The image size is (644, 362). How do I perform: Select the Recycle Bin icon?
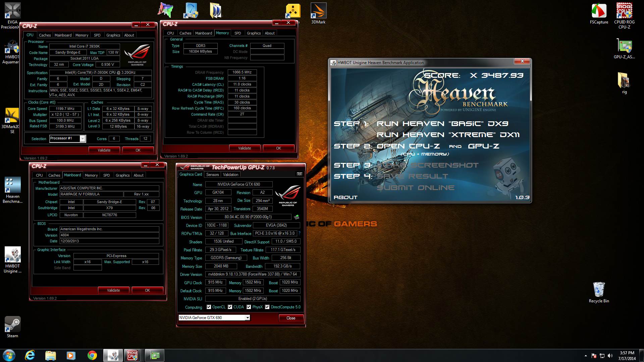click(599, 292)
